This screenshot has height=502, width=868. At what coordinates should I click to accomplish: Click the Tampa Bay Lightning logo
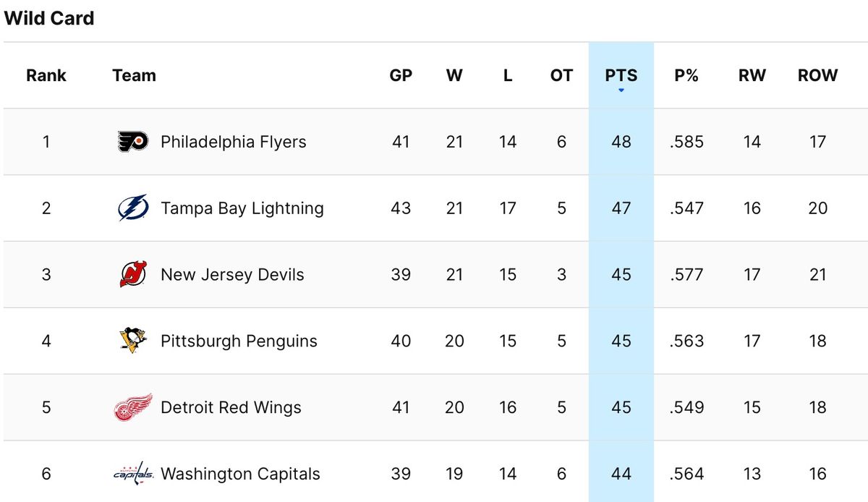133,208
